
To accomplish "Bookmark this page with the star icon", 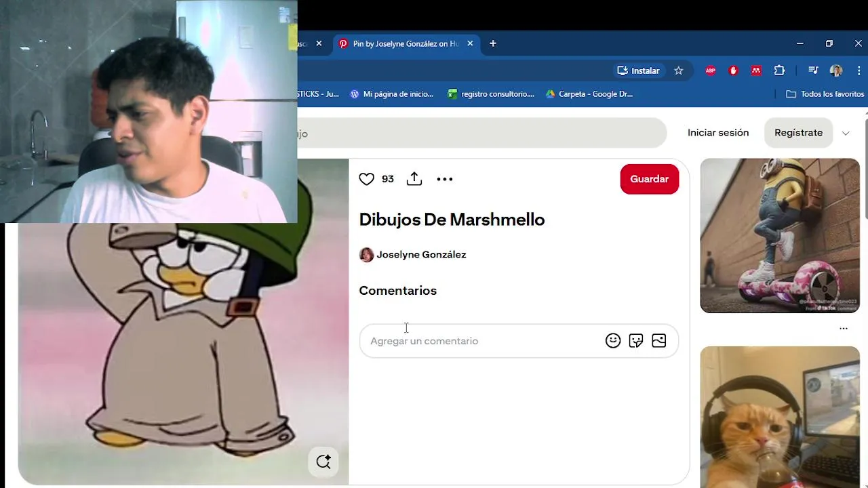I will [x=679, y=70].
